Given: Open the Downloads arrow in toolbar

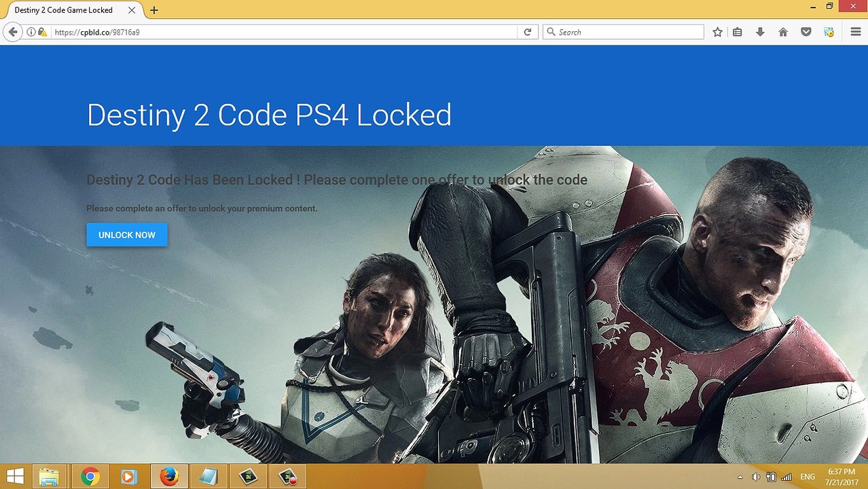Looking at the screenshot, I should [760, 32].
